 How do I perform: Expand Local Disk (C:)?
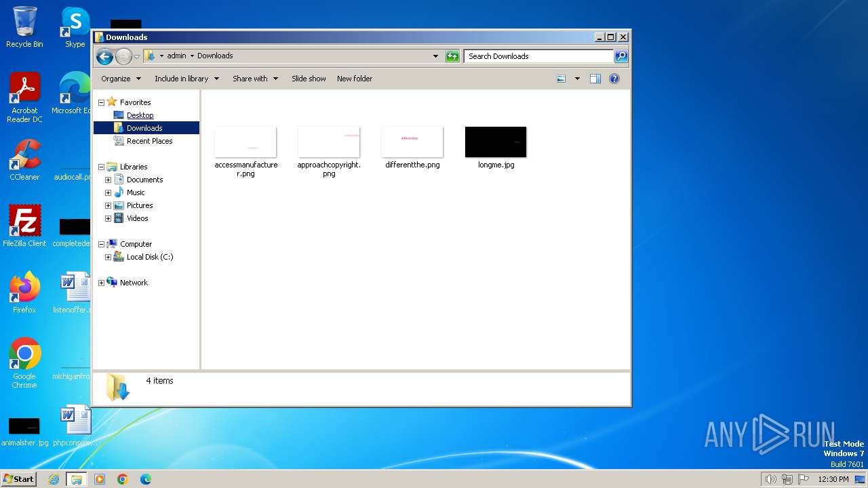click(x=108, y=257)
